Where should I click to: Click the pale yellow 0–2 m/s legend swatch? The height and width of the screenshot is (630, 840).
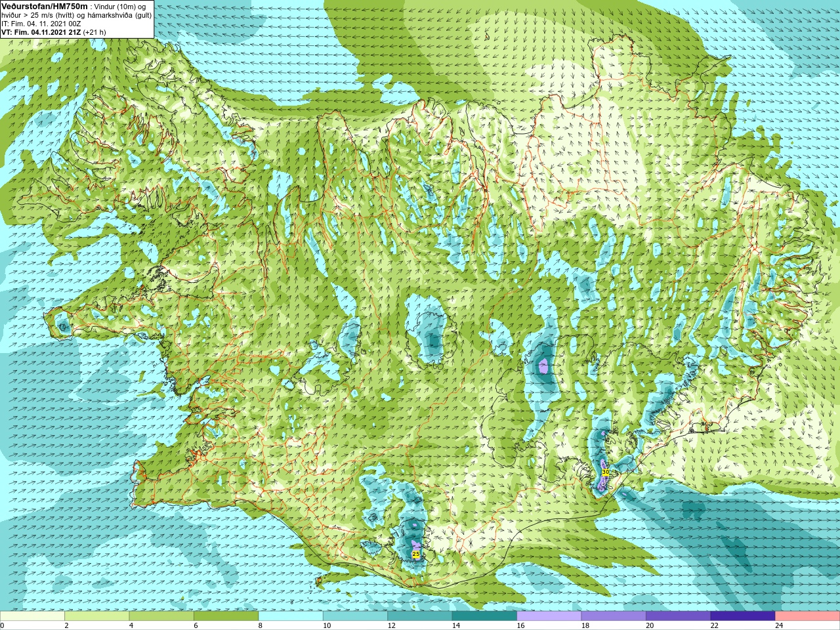32,616
